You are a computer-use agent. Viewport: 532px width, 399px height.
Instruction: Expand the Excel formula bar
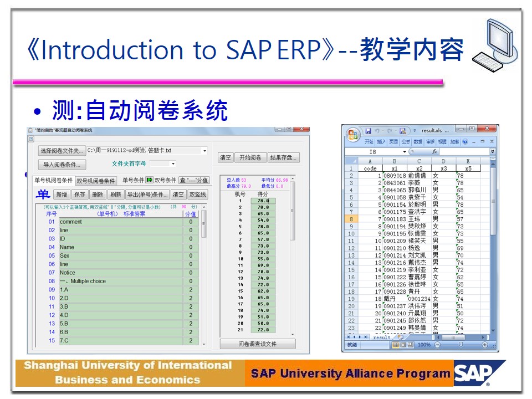pos(493,151)
